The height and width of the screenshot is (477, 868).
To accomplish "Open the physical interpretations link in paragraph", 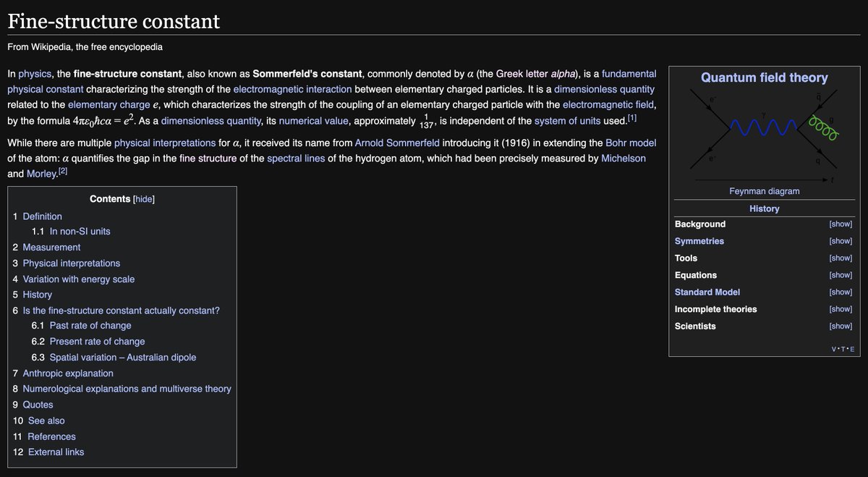I will 165,143.
